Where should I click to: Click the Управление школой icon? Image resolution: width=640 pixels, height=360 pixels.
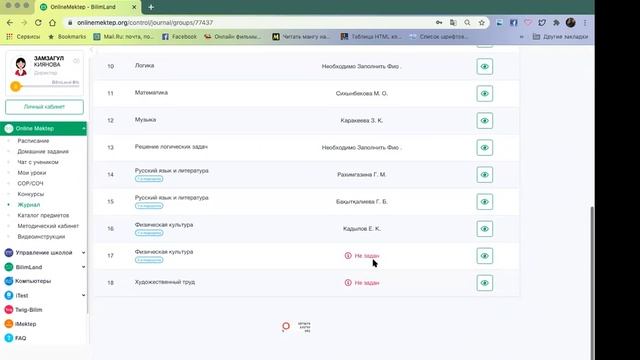[x=9, y=253]
